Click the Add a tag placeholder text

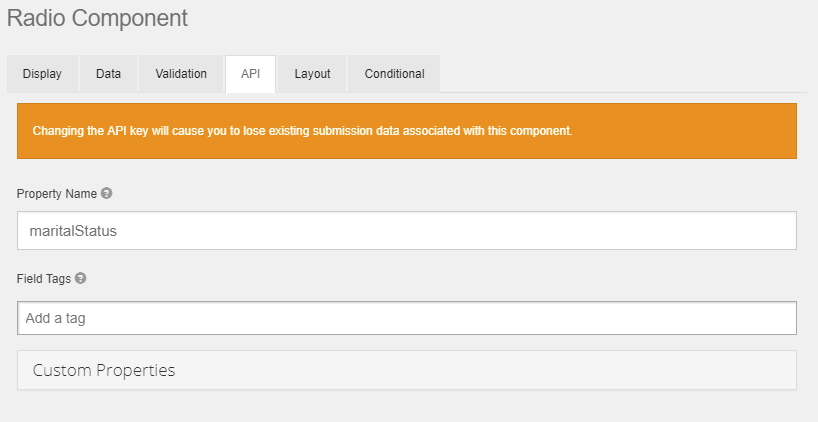pos(65,318)
